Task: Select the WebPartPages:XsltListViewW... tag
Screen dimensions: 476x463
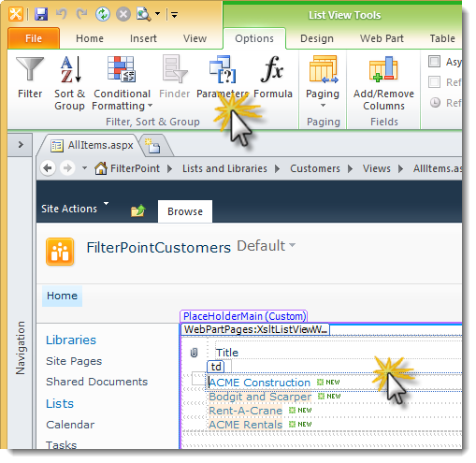Action: click(255, 329)
